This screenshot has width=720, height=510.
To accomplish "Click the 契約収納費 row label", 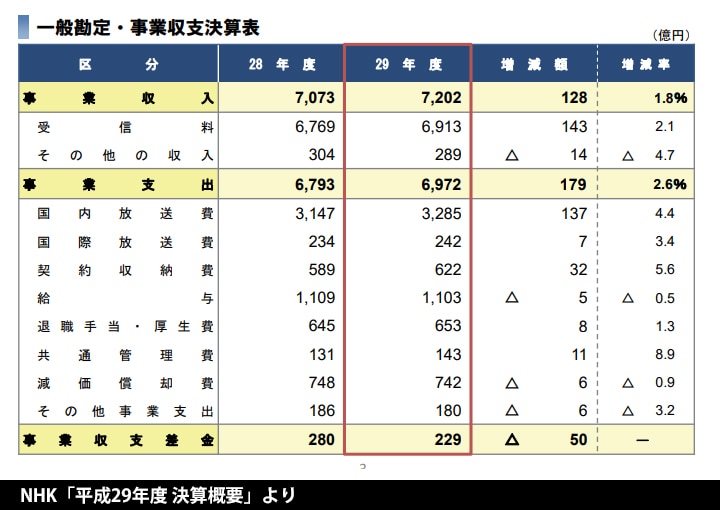I will 125,270.
